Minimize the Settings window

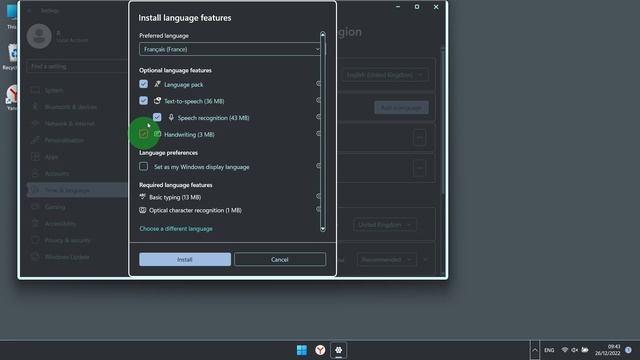(398, 7)
